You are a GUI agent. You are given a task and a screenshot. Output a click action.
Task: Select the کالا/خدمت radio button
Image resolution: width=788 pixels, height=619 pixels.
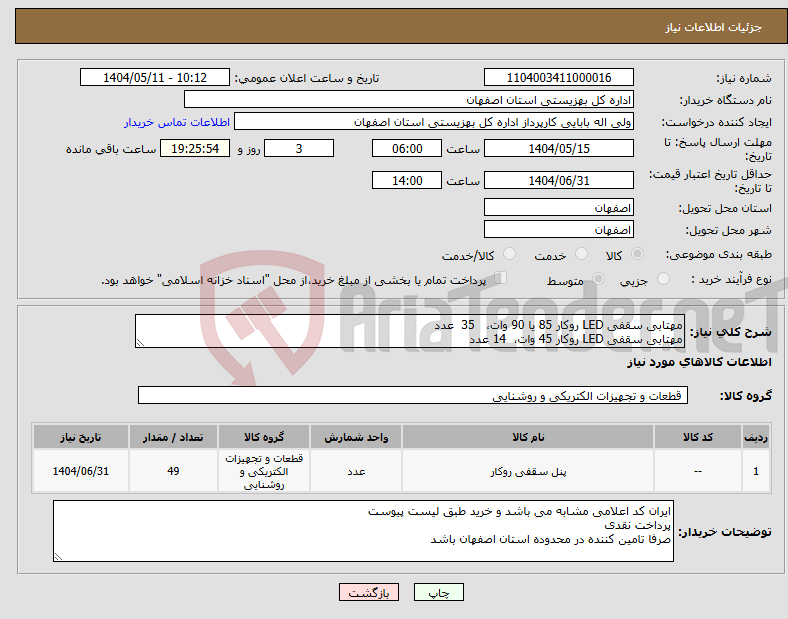pyautogui.click(x=510, y=254)
